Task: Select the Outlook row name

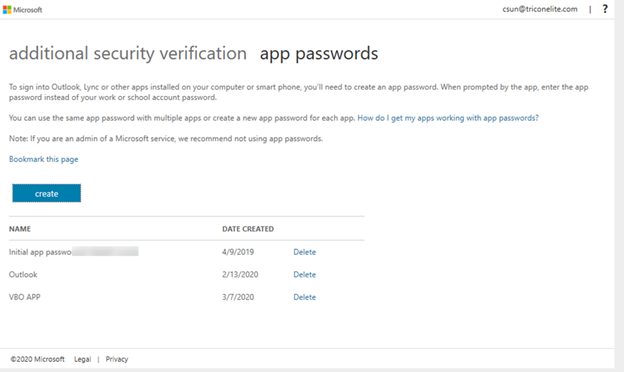Action: [23, 275]
